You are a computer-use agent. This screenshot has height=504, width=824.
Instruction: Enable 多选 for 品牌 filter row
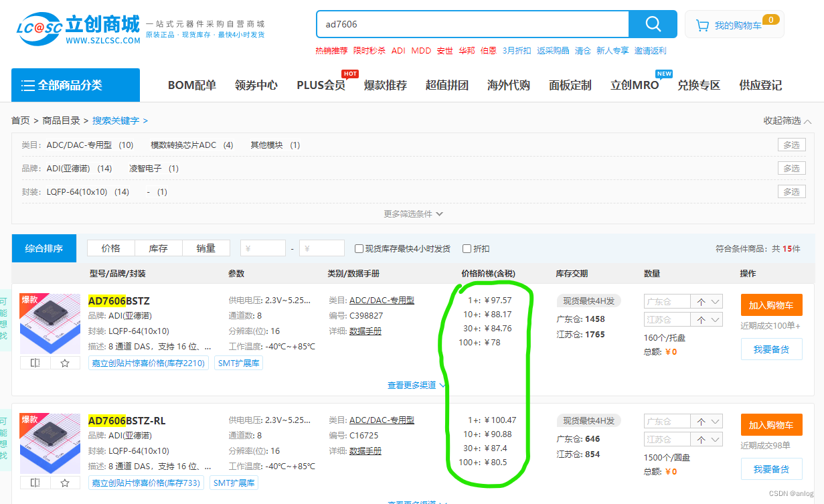coord(791,169)
